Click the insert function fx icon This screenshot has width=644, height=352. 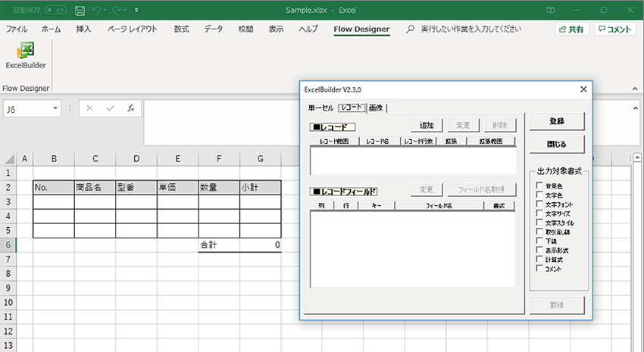(130, 108)
